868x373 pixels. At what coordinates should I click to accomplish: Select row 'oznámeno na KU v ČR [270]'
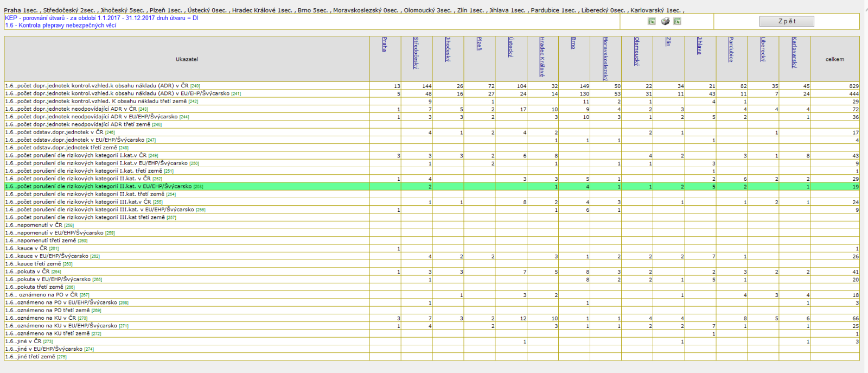[x=432, y=318]
